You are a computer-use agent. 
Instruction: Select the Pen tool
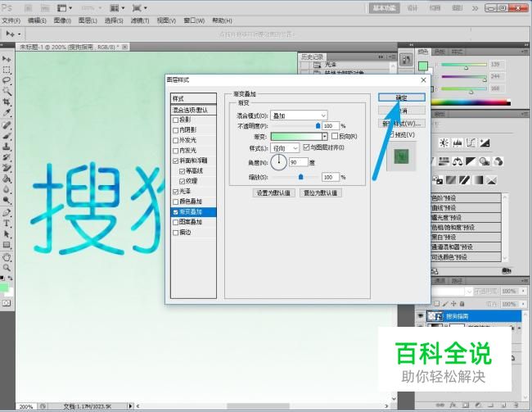(x=7, y=213)
